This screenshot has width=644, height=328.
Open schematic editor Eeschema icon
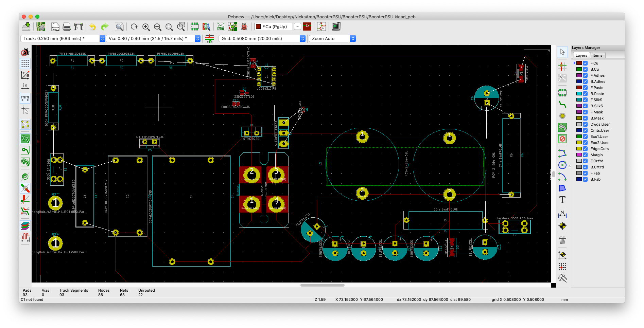[x=321, y=26]
